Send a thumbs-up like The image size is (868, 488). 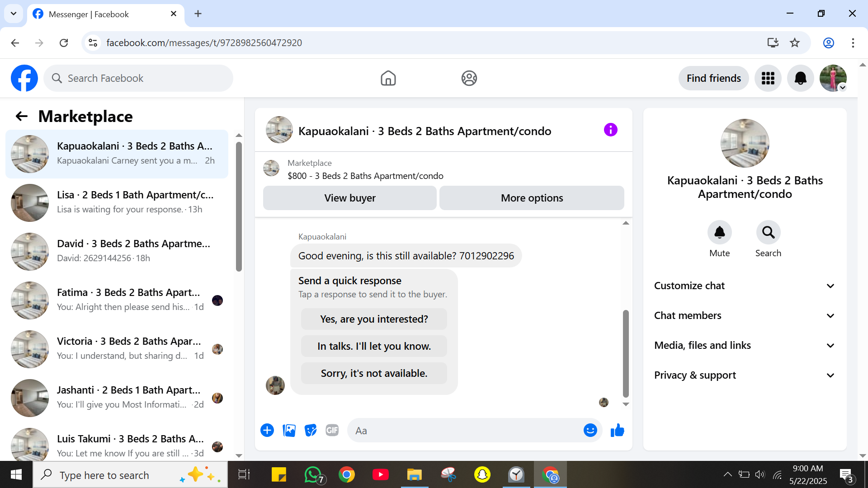tap(617, 430)
